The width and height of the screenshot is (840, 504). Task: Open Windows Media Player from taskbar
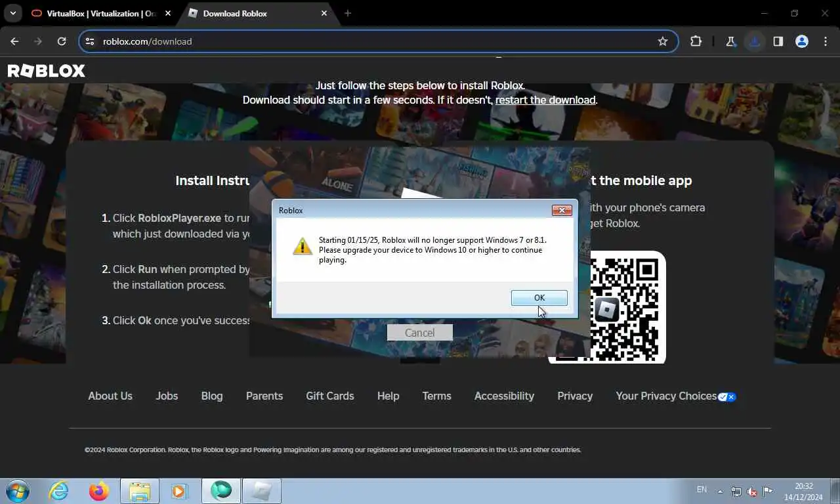pyautogui.click(x=179, y=491)
